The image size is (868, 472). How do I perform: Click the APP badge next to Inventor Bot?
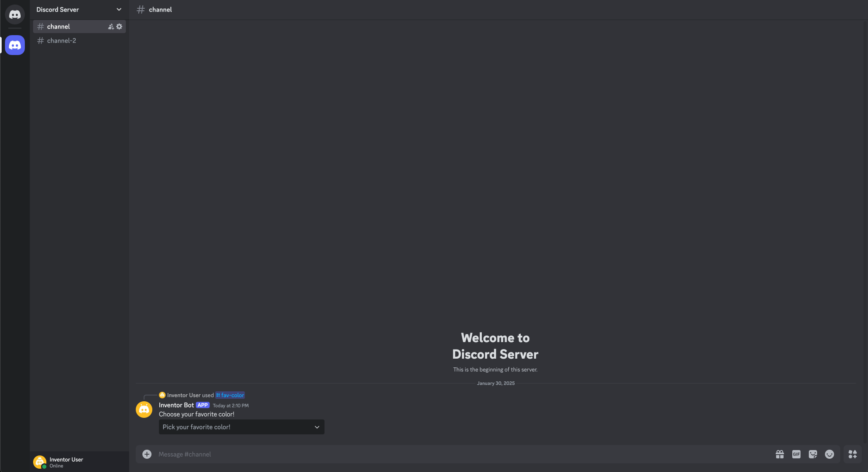[x=203, y=405]
